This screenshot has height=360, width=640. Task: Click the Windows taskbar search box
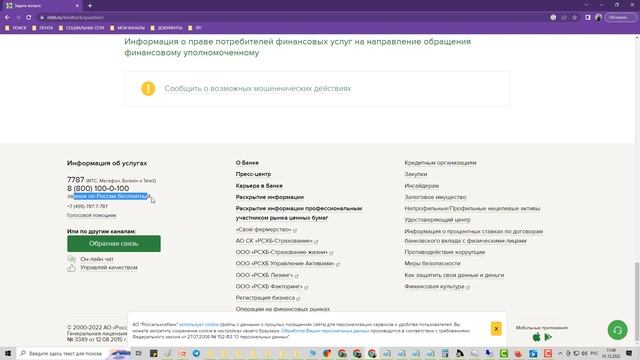click(61, 353)
